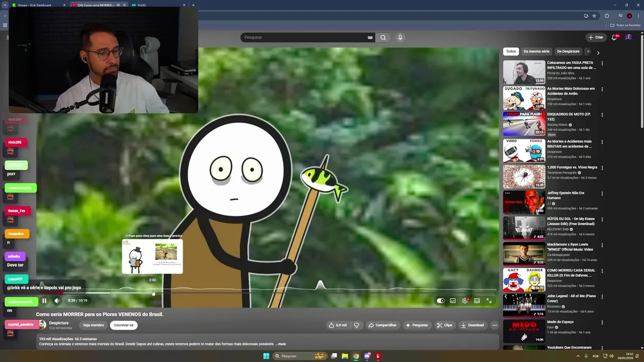This screenshot has height=362, width=644.
Task: Click the Download button
Action: point(472,325)
